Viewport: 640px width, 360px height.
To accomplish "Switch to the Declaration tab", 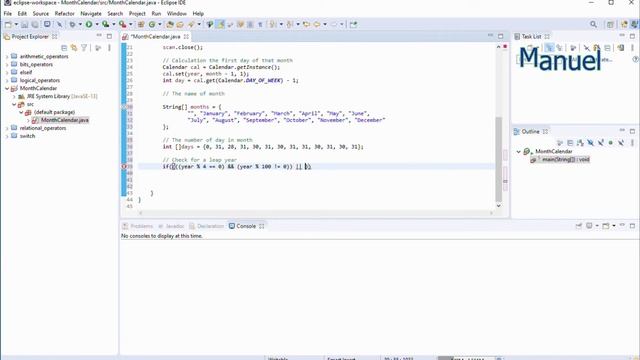I will coord(207,226).
